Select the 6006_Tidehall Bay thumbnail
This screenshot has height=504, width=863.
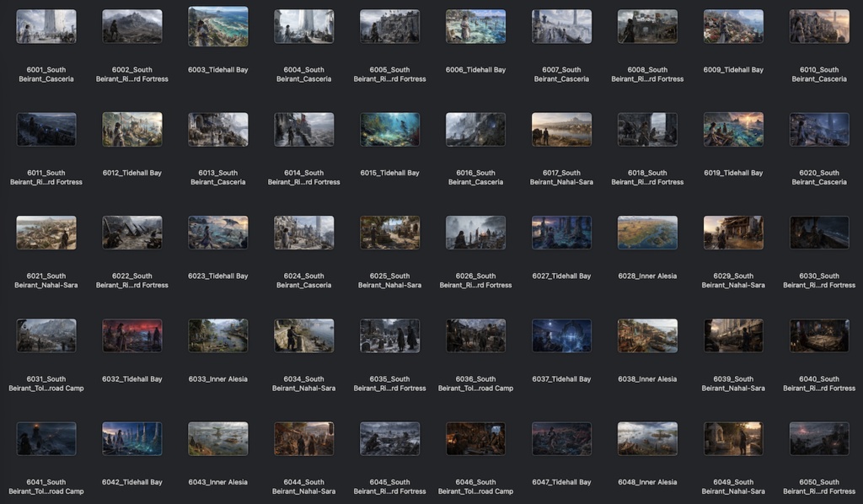point(475,26)
